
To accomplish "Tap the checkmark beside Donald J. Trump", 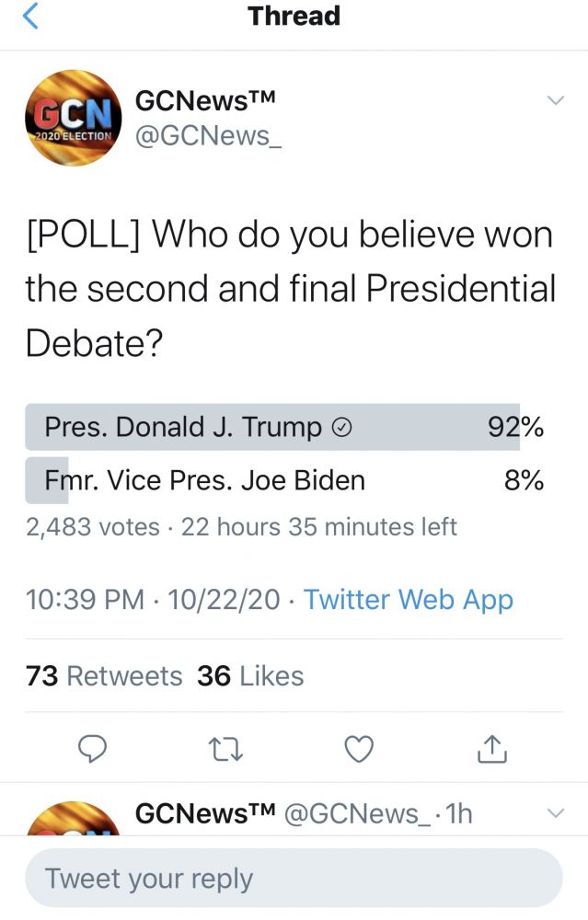I will [340, 427].
